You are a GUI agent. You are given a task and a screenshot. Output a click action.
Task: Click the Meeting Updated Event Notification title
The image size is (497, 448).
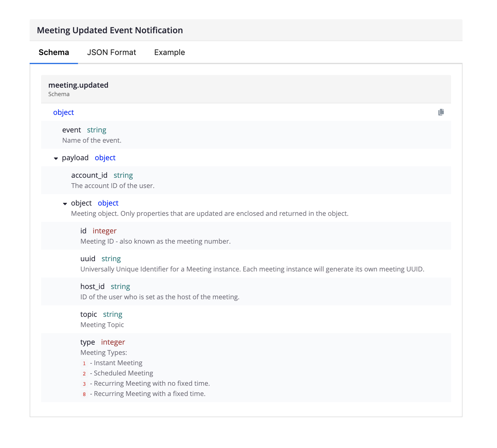coord(110,30)
